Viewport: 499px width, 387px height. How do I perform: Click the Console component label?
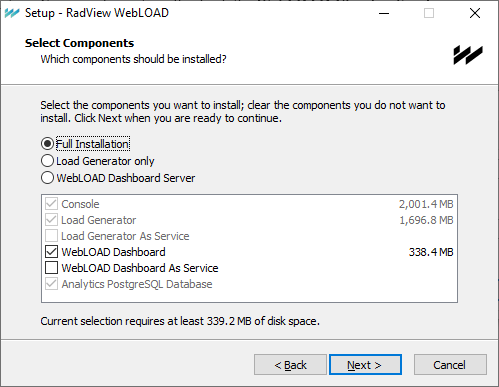click(x=80, y=204)
